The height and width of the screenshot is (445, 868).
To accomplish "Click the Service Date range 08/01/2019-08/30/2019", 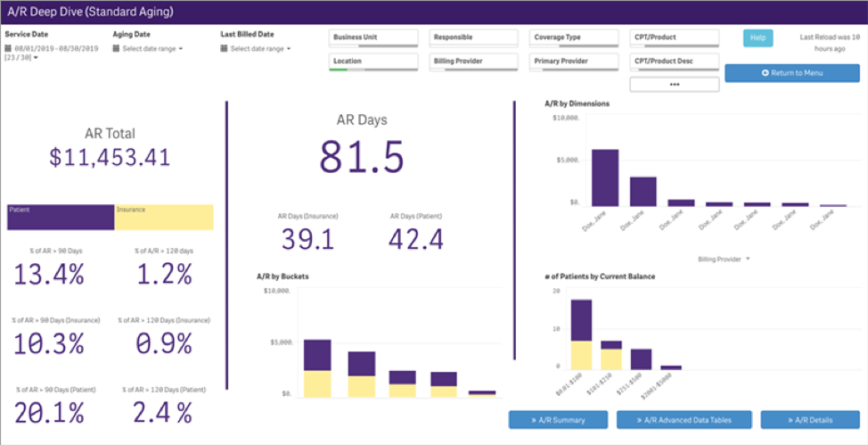I will coord(56,49).
